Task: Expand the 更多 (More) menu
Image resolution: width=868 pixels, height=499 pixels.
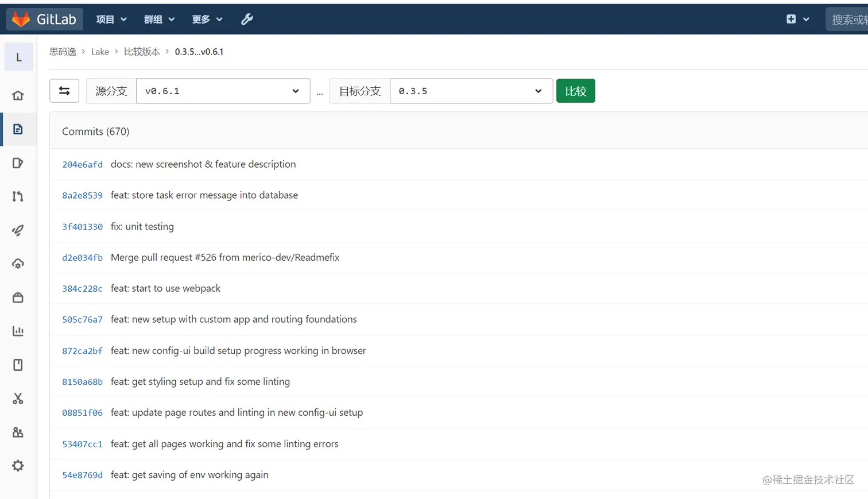Action: coord(207,20)
